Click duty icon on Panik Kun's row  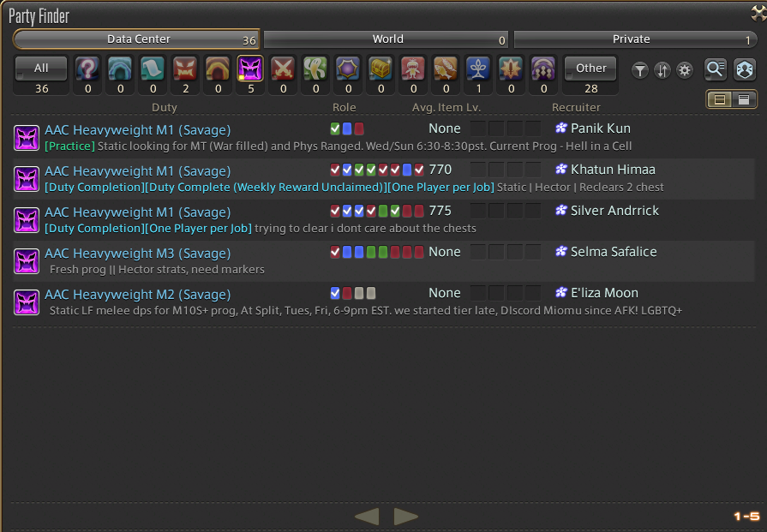tap(27, 138)
